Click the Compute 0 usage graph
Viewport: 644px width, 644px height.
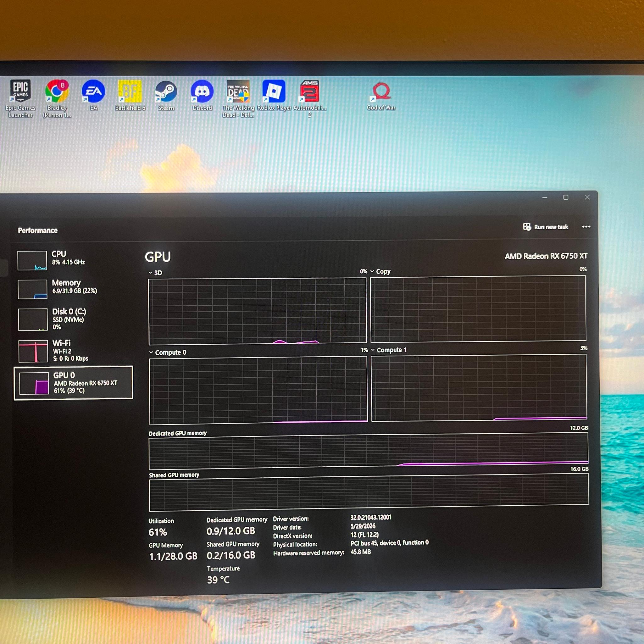pos(258,391)
